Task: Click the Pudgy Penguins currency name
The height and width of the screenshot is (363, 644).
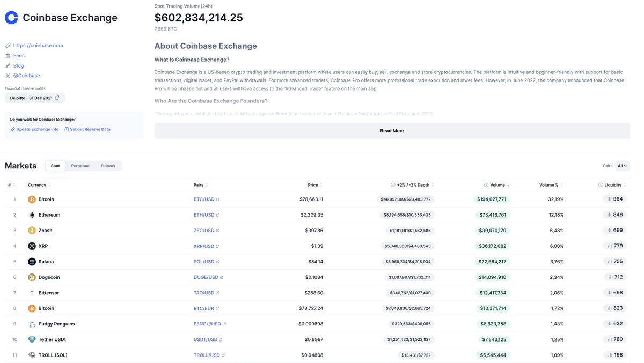Action: point(57,324)
